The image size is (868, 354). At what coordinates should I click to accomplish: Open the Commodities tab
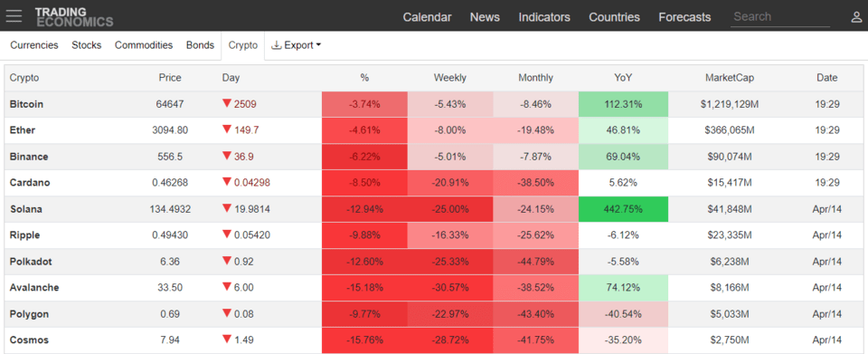[x=144, y=45]
